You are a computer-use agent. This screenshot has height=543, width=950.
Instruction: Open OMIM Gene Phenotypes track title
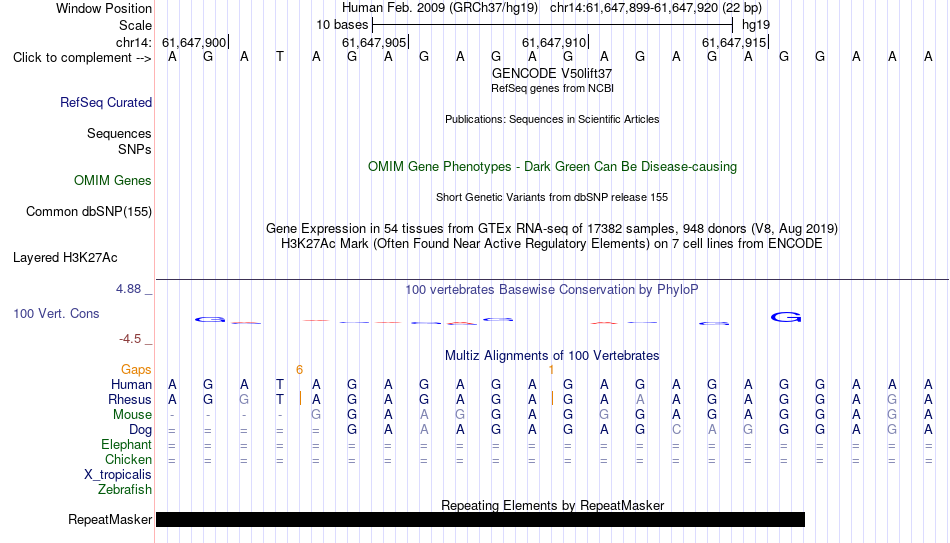pyautogui.click(x=552, y=167)
